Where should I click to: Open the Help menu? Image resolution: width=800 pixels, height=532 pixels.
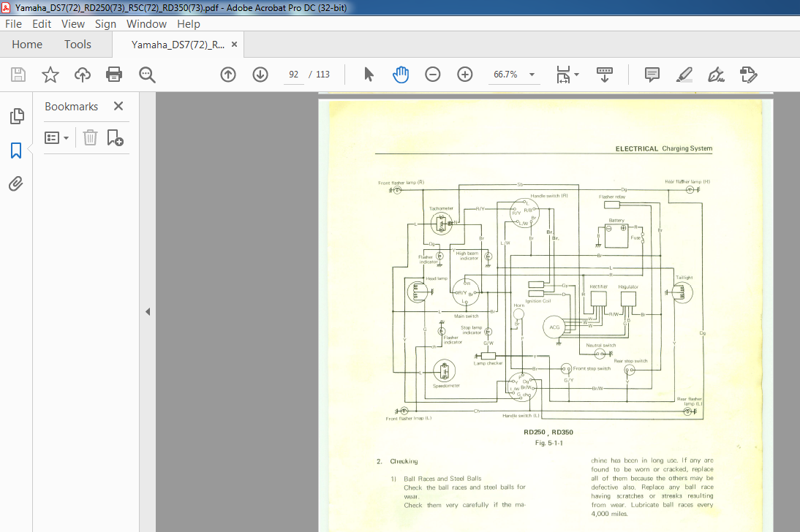pos(189,24)
